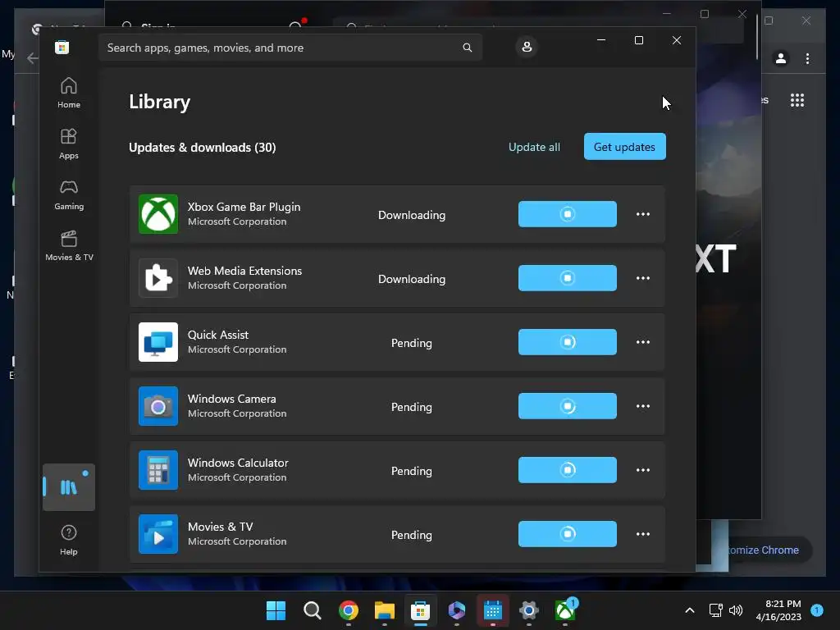840x630 pixels.
Task: Open more options for Movies & TV row
Action: (643, 534)
